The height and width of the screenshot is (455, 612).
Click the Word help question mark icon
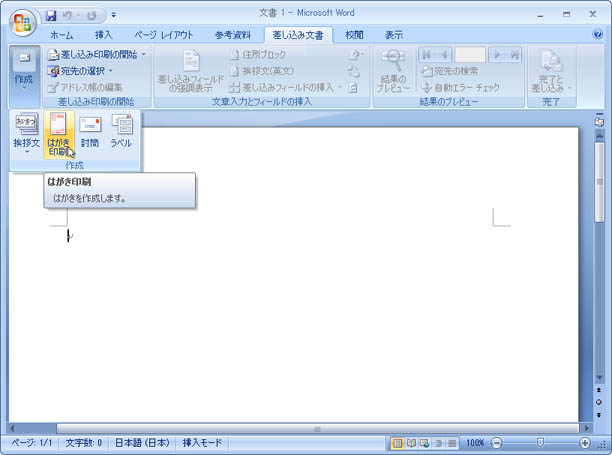pos(597,34)
